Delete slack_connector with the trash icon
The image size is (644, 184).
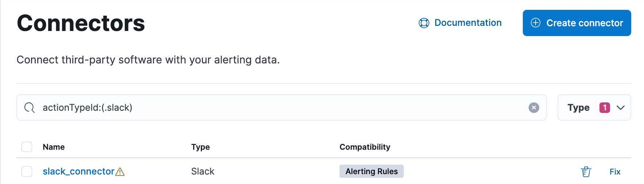tap(586, 172)
